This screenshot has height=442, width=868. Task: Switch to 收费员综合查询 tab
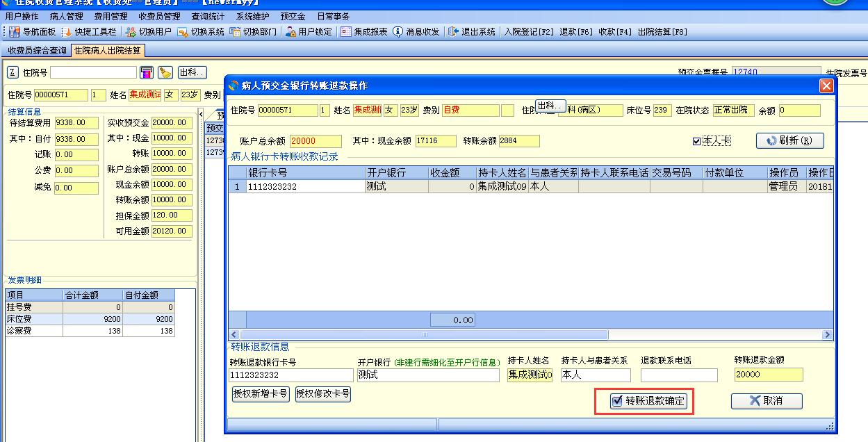point(37,51)
